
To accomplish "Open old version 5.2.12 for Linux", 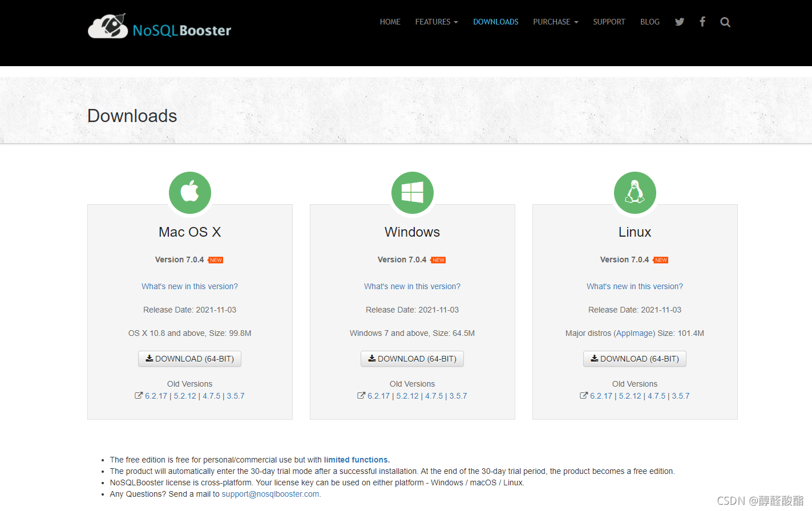I will click(630, 396).
